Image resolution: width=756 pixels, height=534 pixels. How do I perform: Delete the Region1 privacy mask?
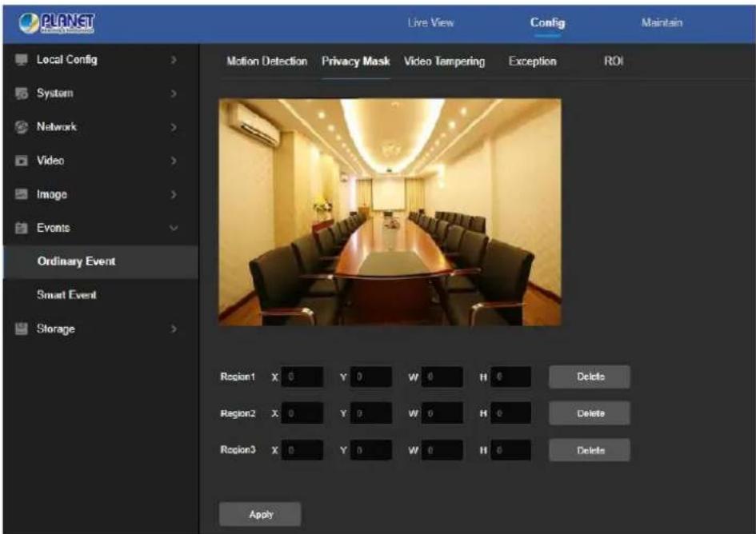click(589, 377)
